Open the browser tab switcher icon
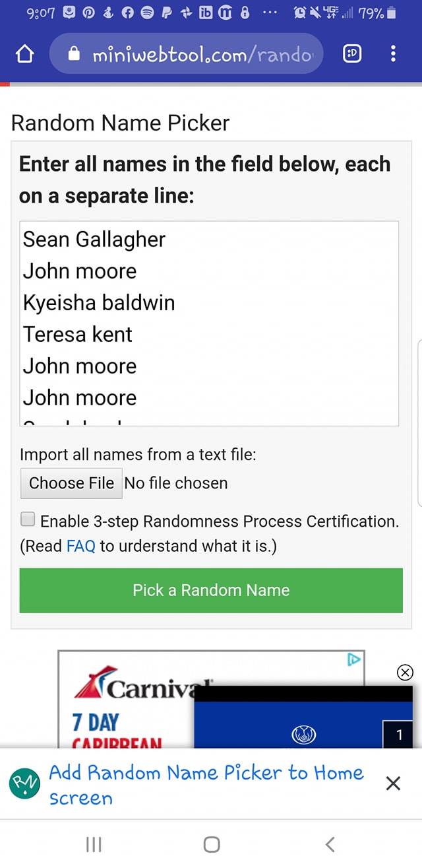Screen dimensions: 422x868 [353, 55]
